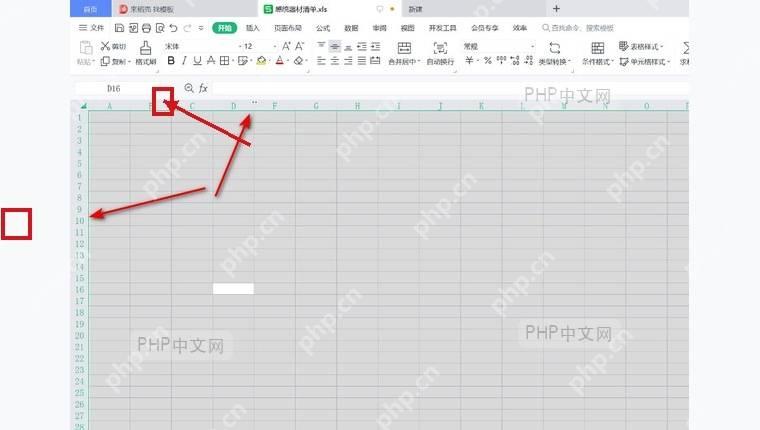Screen dimensions: 760x430
Task: Click the Name Box showing D16
Action: tap(113, 88)
